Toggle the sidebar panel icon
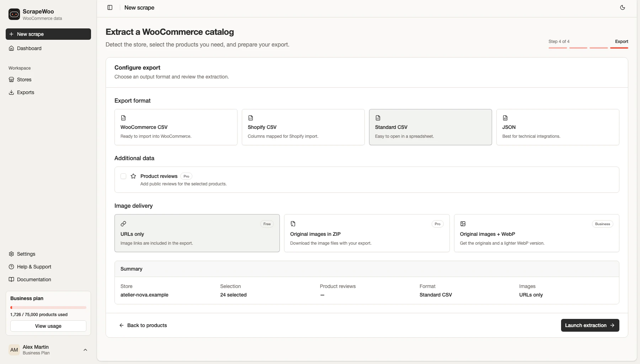This screenshot has height=364, width=640. click(x=110, y=7)
